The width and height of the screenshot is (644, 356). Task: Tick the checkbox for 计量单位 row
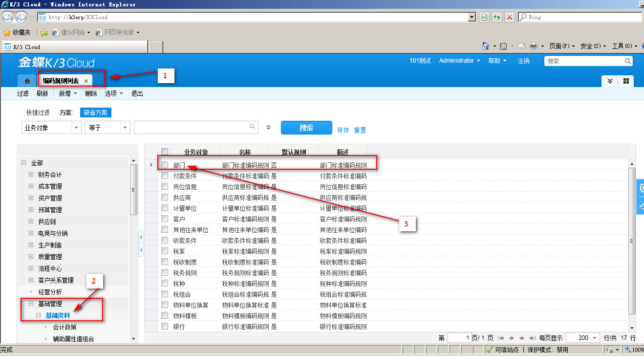[x=165, y=208]
